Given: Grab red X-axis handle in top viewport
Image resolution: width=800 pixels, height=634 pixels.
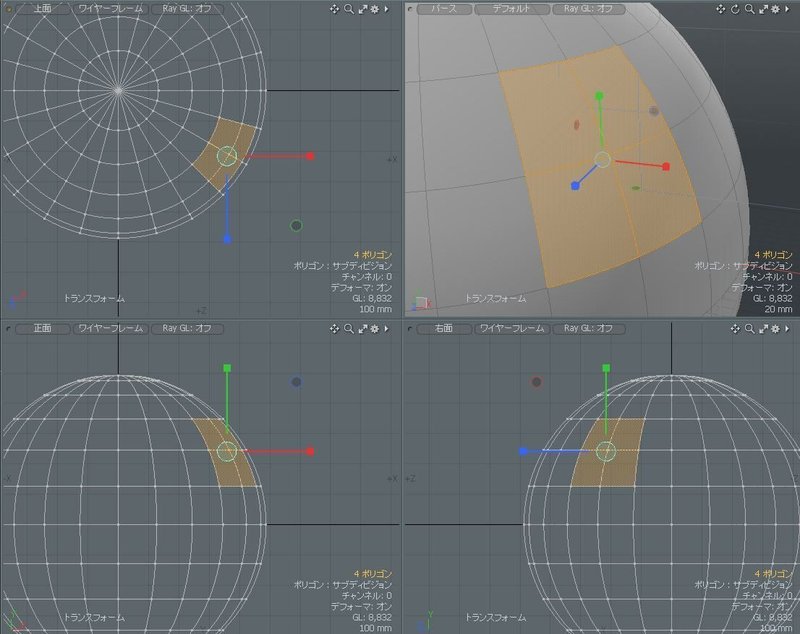Looking at the screenshot, I should click(x=310, y=156).
